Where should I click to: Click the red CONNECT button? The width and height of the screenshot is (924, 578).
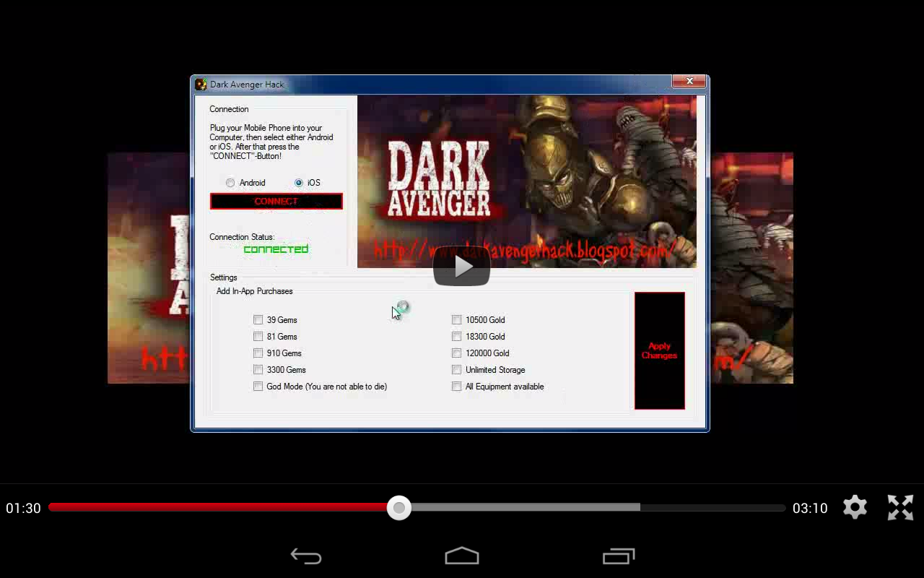click(276, 202)
